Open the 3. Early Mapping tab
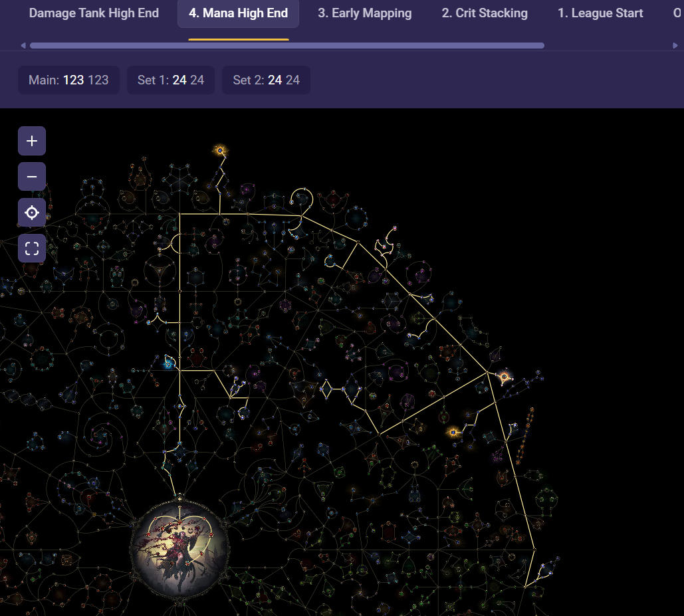Viewport: 684px width, 616px height. coord(364,13)
